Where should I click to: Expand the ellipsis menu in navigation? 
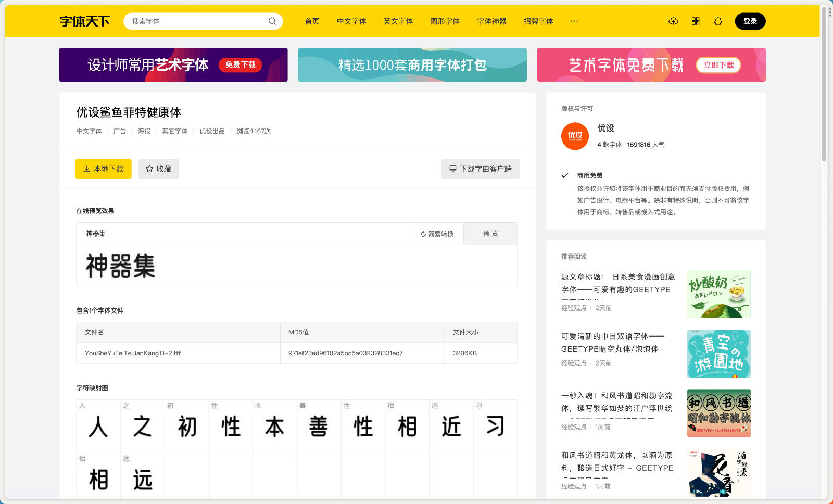pos(574,21)
